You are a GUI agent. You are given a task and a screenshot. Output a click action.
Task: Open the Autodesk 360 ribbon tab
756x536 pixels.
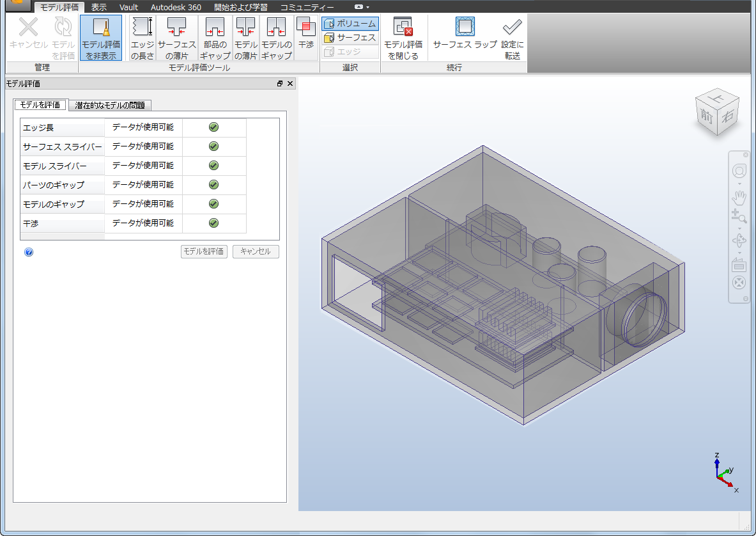(176, 7)
